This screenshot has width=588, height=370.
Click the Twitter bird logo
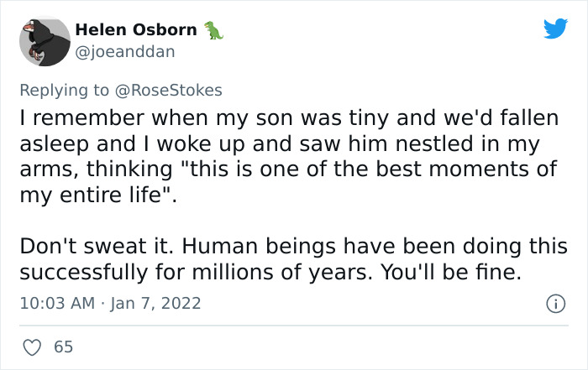(x=555, y=29)
